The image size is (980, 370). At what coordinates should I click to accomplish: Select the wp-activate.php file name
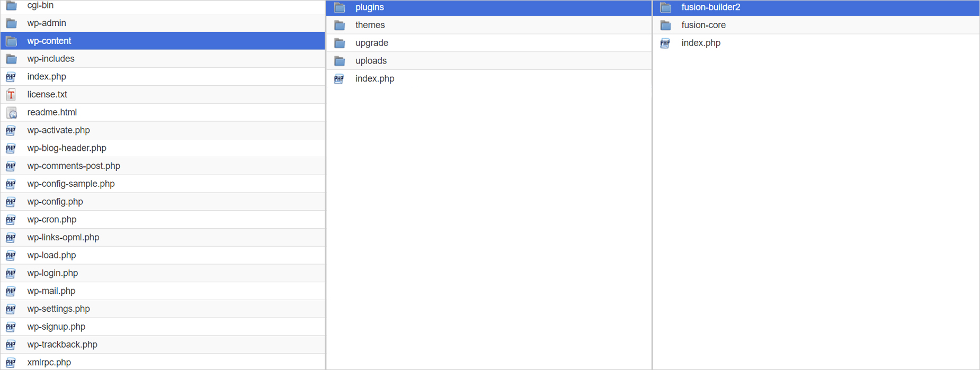(x=58, y=130)
